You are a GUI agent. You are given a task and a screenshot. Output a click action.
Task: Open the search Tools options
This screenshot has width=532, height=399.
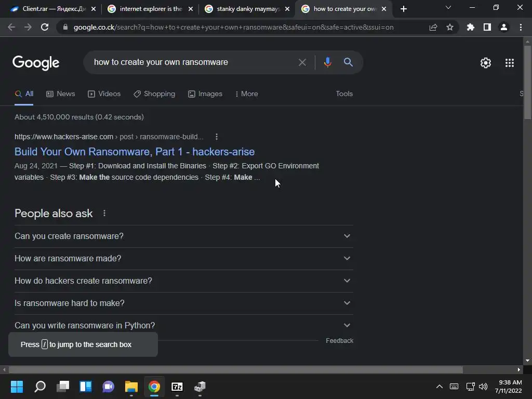tap(344, 94)
